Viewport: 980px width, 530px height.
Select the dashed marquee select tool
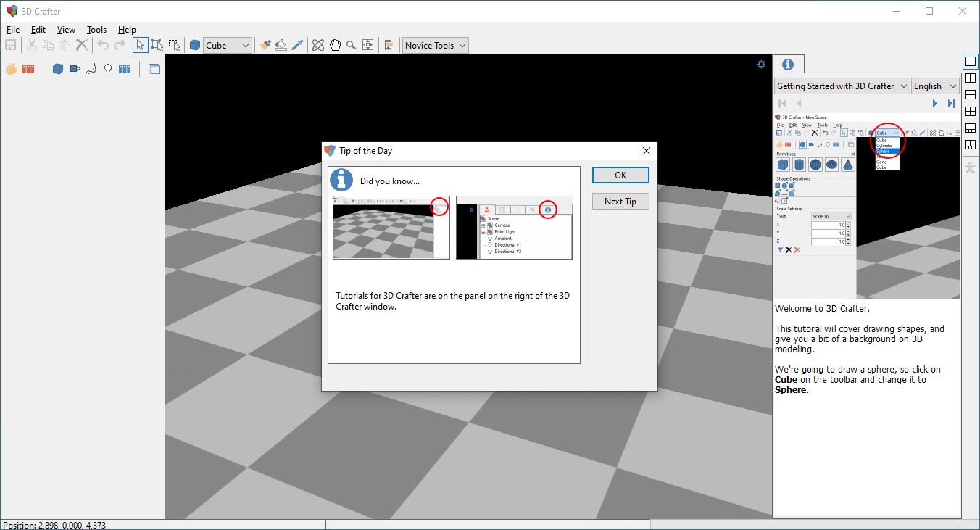[x=174, y=45]
